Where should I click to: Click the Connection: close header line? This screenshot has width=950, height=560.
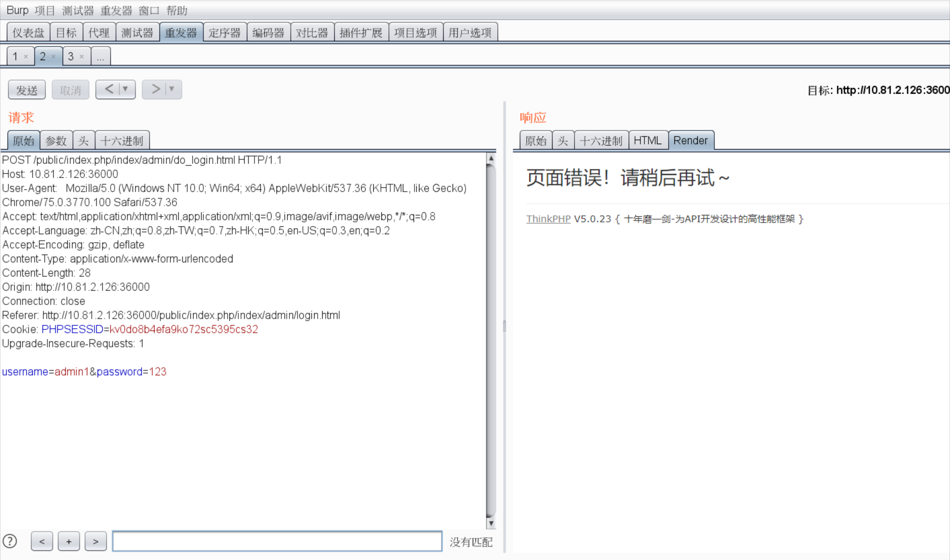coord(43,301)
